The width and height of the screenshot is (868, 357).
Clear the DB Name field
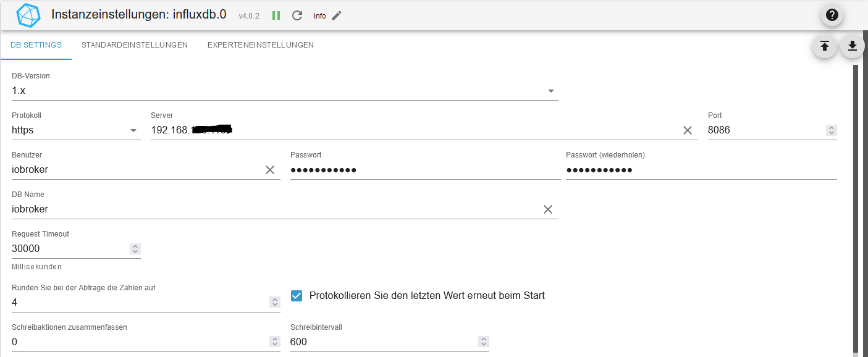point(547,209)
